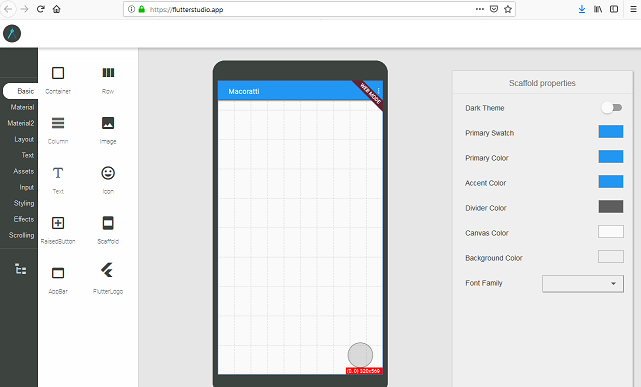Viewport: 641px width, 387px height.
Task: Switch to the Assets tab
Action: (x=24, y=171)
